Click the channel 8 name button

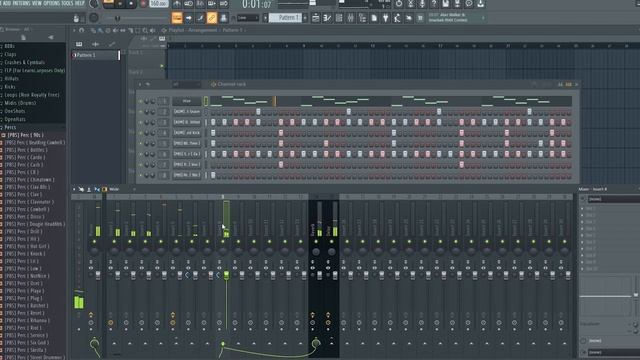point(187,175)
